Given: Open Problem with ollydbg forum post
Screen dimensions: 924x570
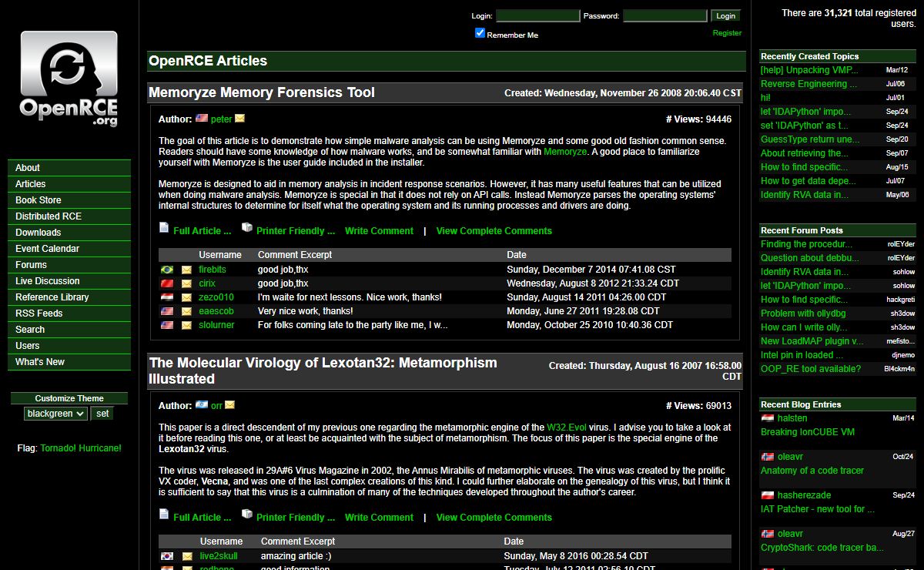Looking at the screenshot, I should point(803,313).
